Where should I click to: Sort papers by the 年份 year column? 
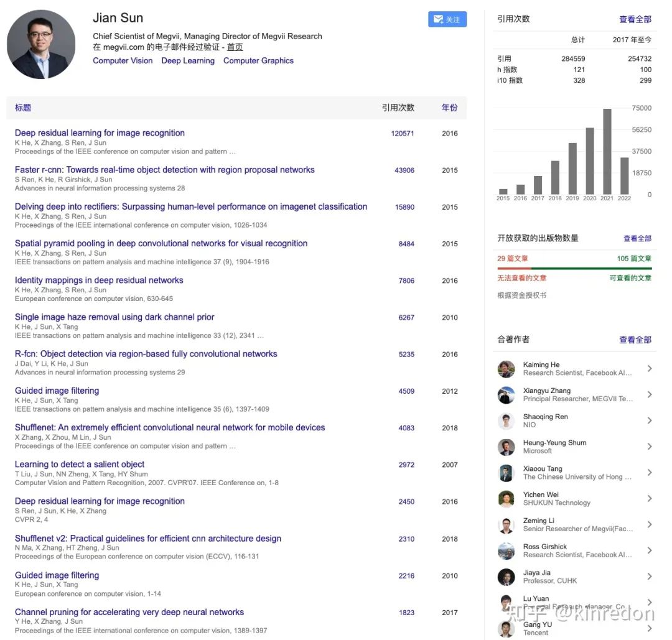tap(449, 108)
